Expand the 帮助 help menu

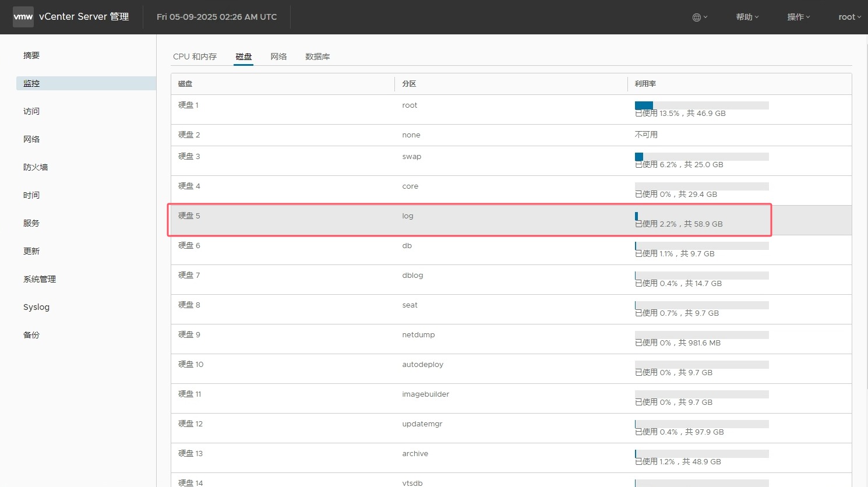tap(747, 17)
